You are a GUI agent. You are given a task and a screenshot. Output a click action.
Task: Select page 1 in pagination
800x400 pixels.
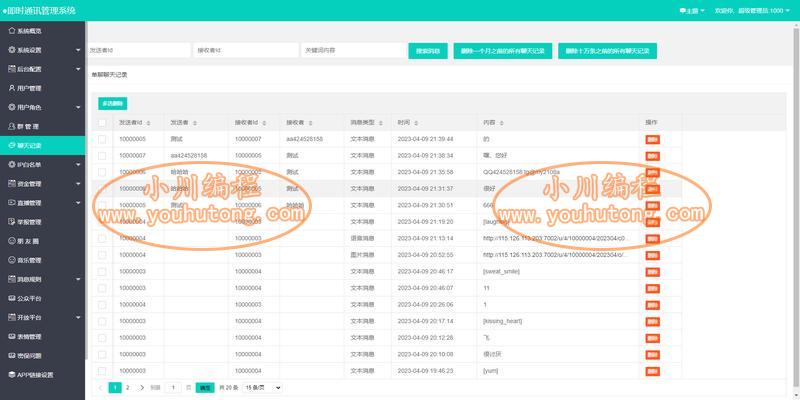click(115, 388)
